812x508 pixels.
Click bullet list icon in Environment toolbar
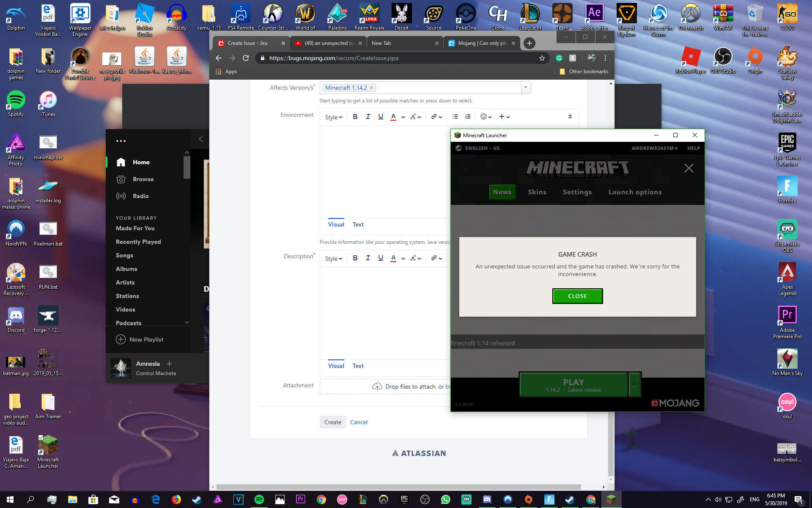pyautogui.click(x=455, y=117)
